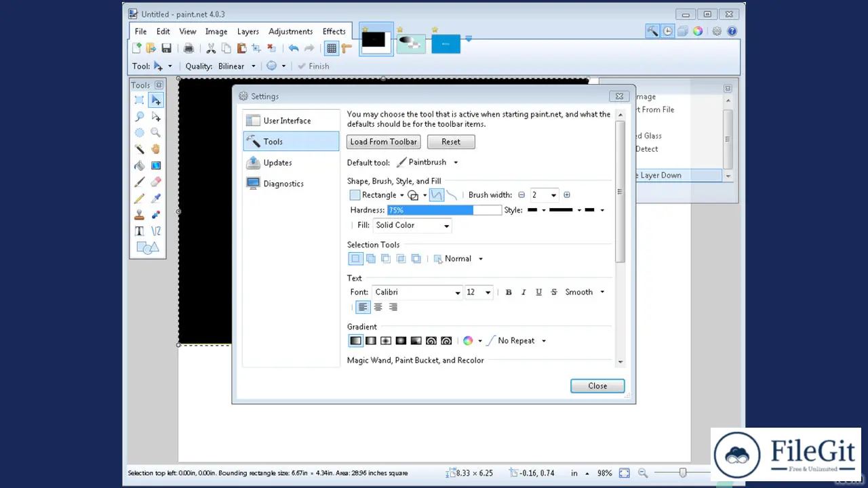This screenshot has width=868, height=488.
Task: Select the Pencil tool
Action: coord(140,199)
